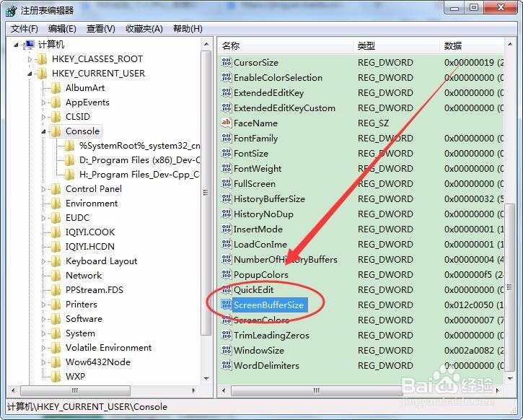Click the PopupColors value icon
523x420 pixels.
tap(226, 274)
